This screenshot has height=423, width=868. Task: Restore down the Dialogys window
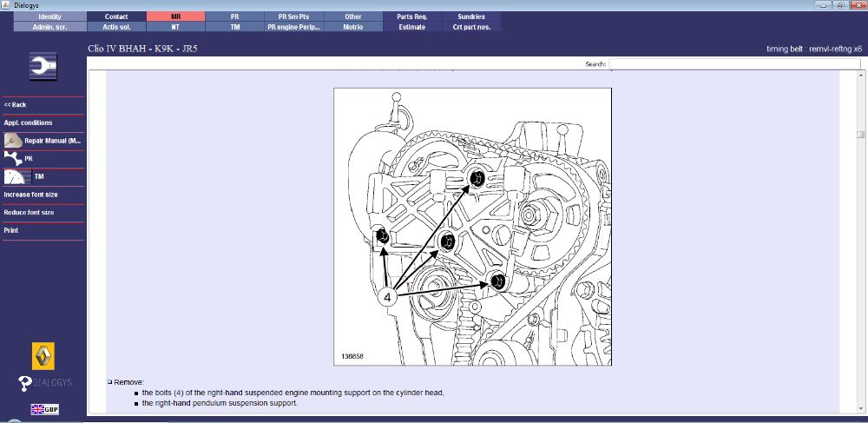(x=841, y=4)
